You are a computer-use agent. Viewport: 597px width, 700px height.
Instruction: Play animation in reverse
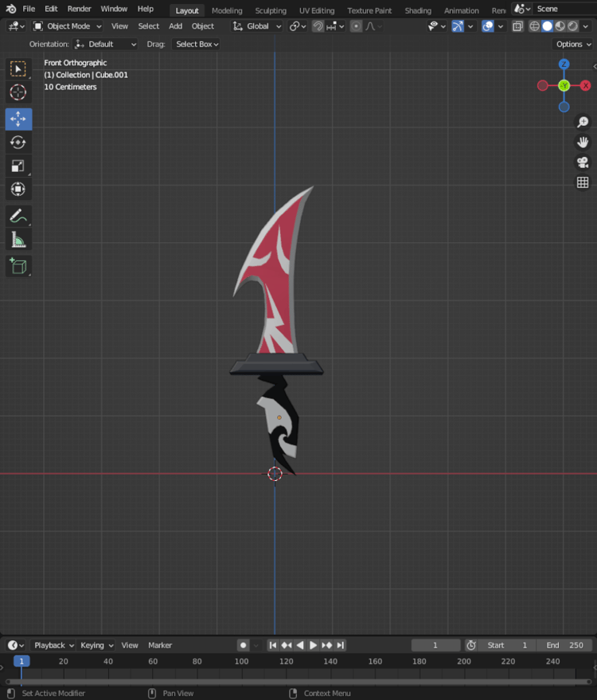click(300, 645)
